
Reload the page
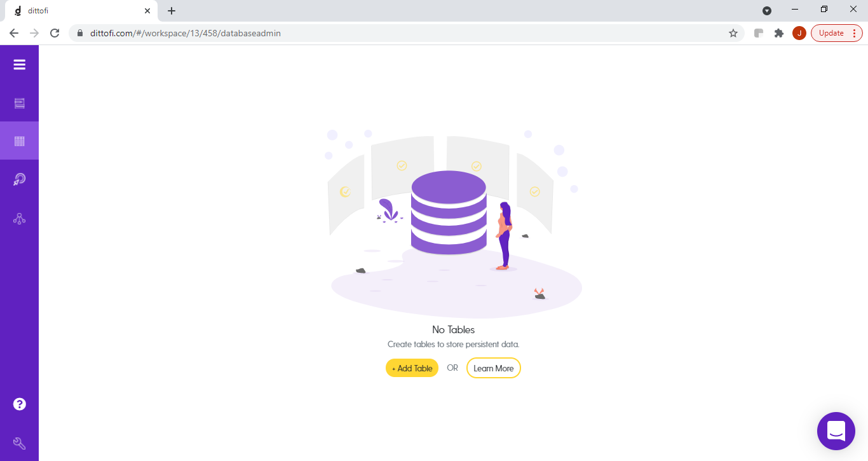tap(55, 33)
